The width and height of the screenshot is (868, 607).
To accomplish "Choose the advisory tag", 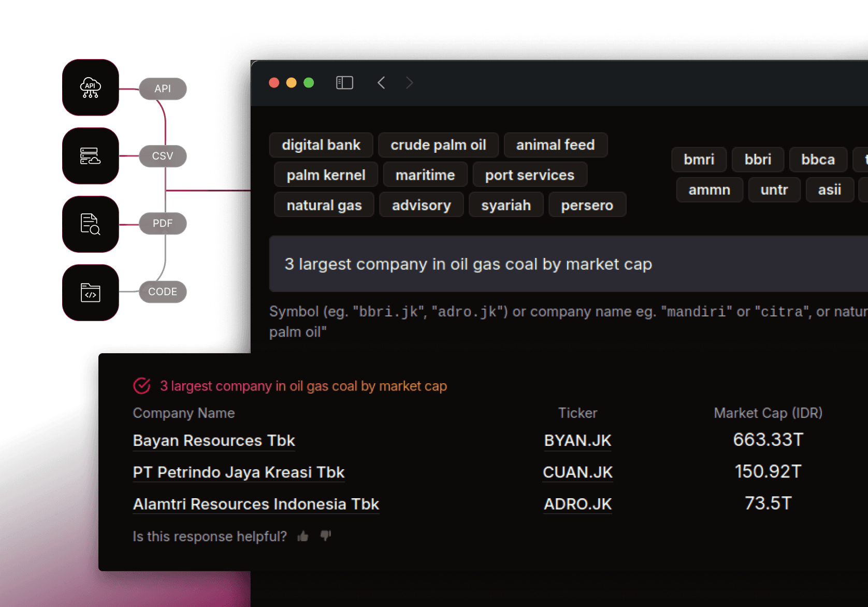I will click(x=422, y=205).
